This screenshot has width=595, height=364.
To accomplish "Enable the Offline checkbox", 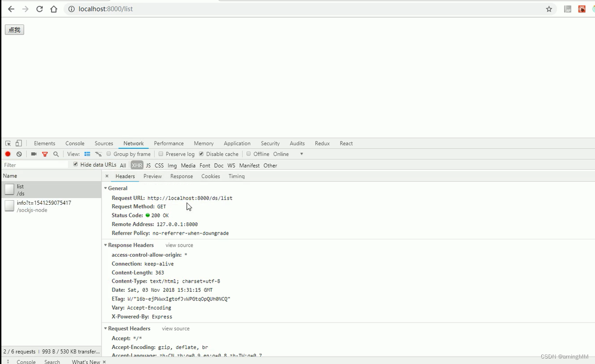I will point(249,154).
